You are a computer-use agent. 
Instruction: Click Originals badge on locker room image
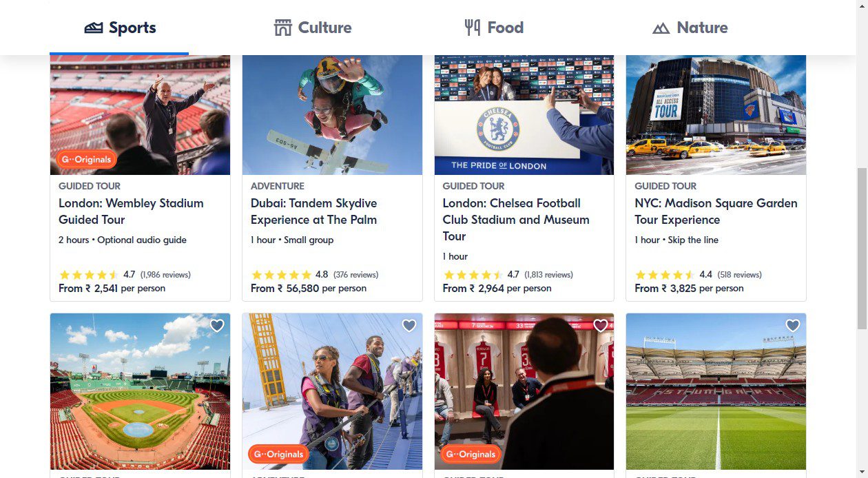pos(471,455)
